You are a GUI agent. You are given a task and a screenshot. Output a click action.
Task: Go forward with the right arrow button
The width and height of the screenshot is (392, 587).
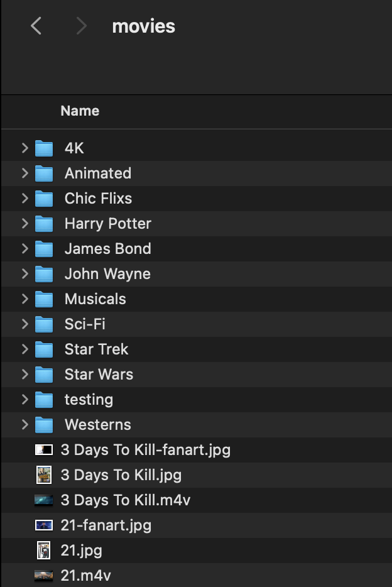(81, 26)
